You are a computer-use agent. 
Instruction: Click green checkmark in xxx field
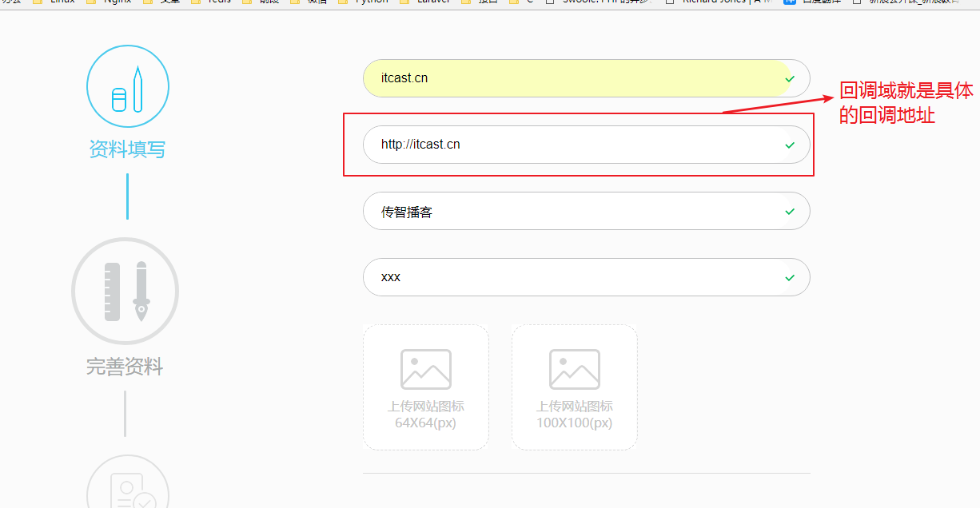(790, 278)
